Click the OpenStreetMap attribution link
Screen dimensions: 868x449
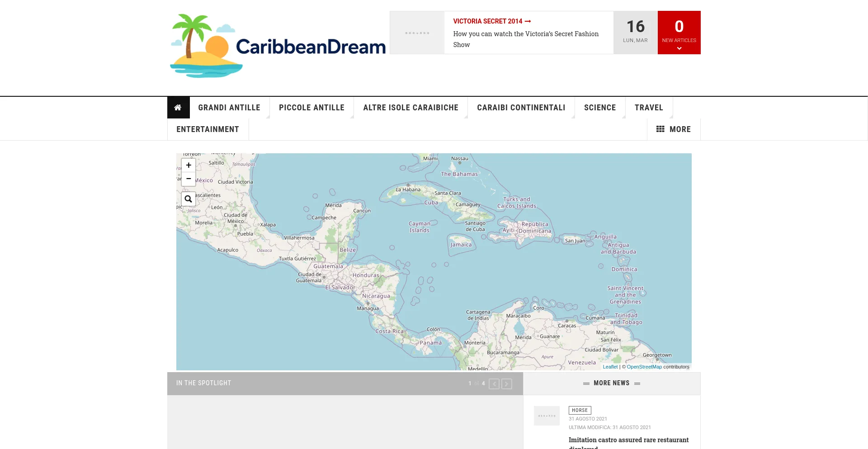(x=644, y=367)
